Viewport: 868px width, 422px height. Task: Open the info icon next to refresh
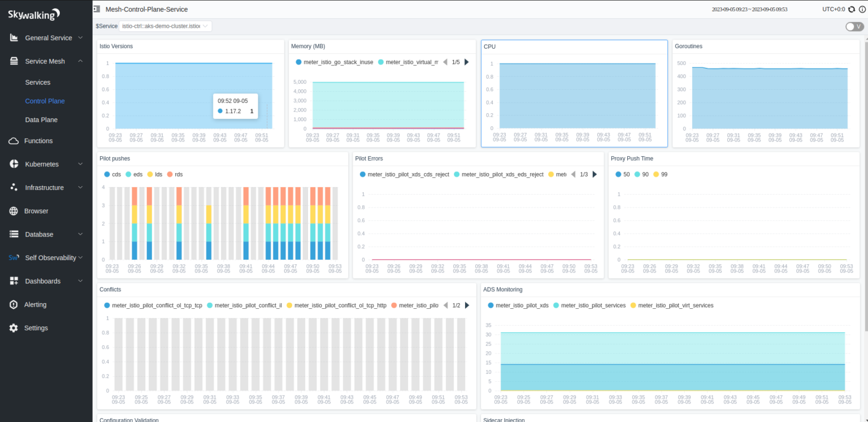[862, 9]
